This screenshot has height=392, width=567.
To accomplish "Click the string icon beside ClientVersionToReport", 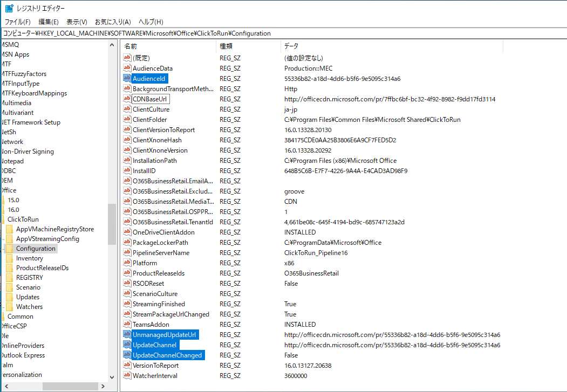I will point(127,129).
